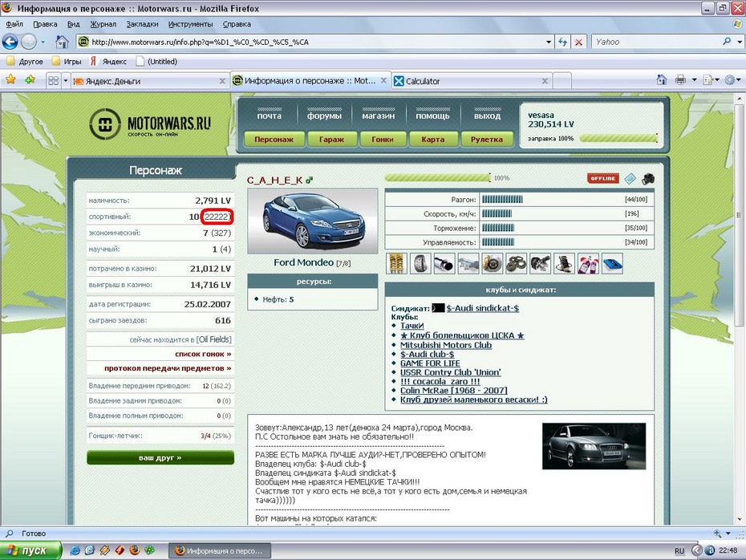Open the navigation history dropdown arrow
746x560 pixels.
click(43, 42)
